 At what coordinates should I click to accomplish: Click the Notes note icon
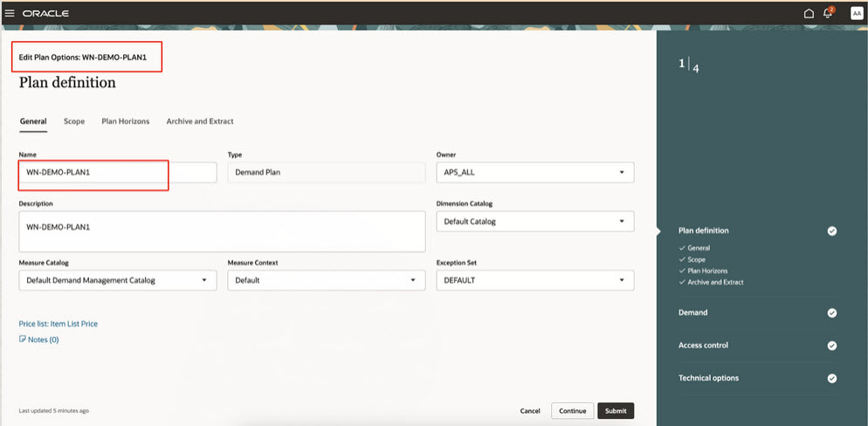coord(22,339)
